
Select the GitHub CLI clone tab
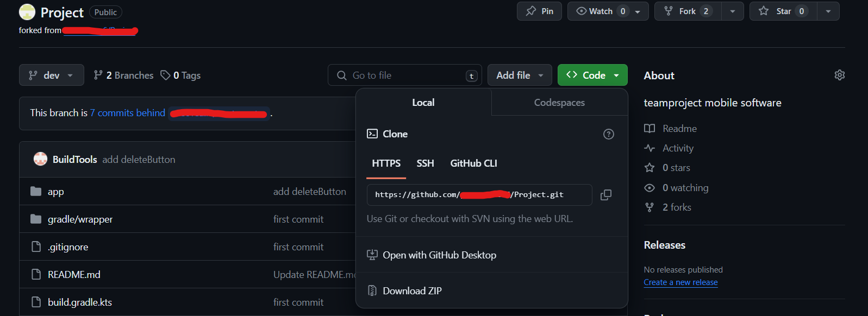(x=473, y=163)
